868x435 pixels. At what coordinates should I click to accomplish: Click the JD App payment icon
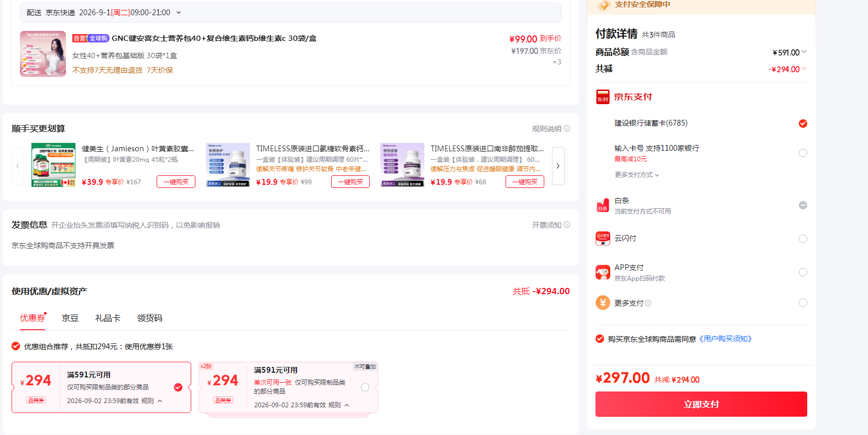click(x=603, y=272)
